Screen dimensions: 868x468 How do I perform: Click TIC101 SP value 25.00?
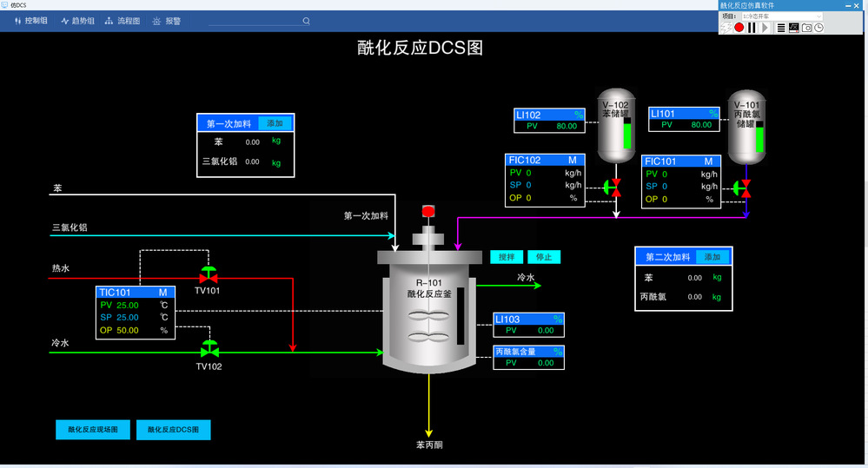[x=128, y=318]
